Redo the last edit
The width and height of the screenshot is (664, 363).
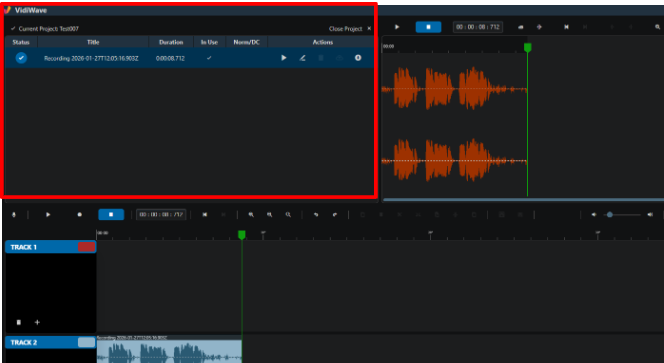pos(335,215)
